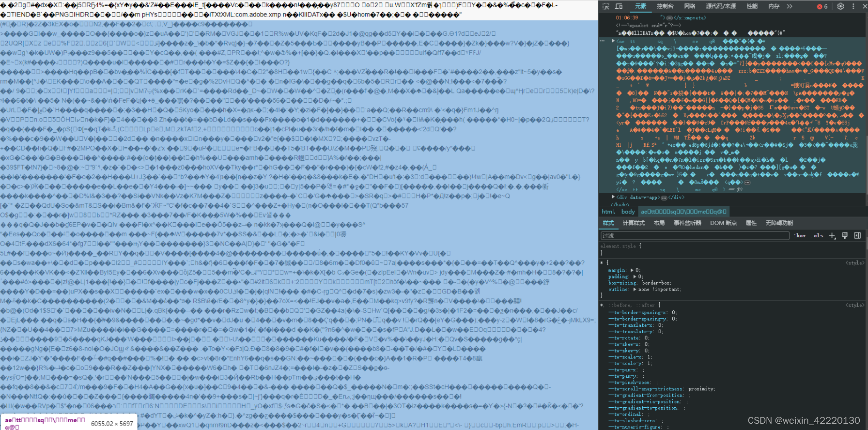Click the --tw-slashed-zero property

(629, 420)
